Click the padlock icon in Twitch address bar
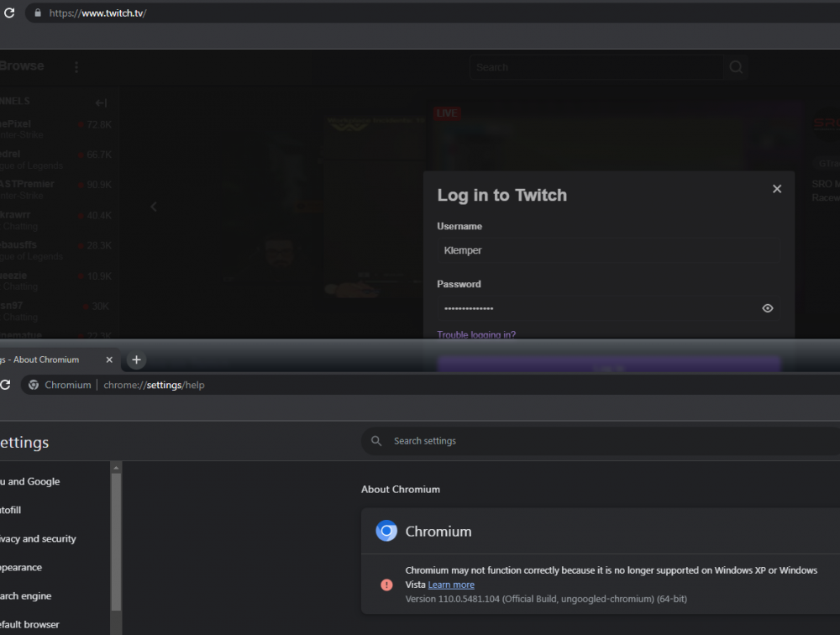 point(36,13)
